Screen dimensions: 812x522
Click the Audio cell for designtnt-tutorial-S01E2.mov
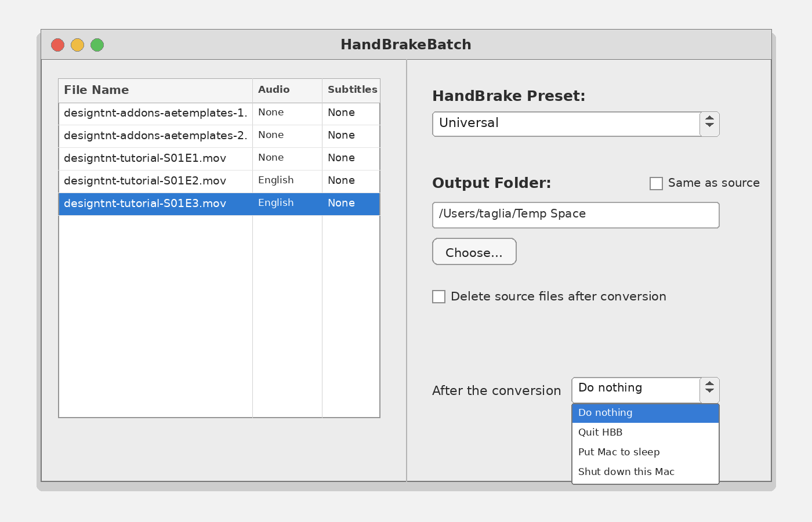pos(287,182)
